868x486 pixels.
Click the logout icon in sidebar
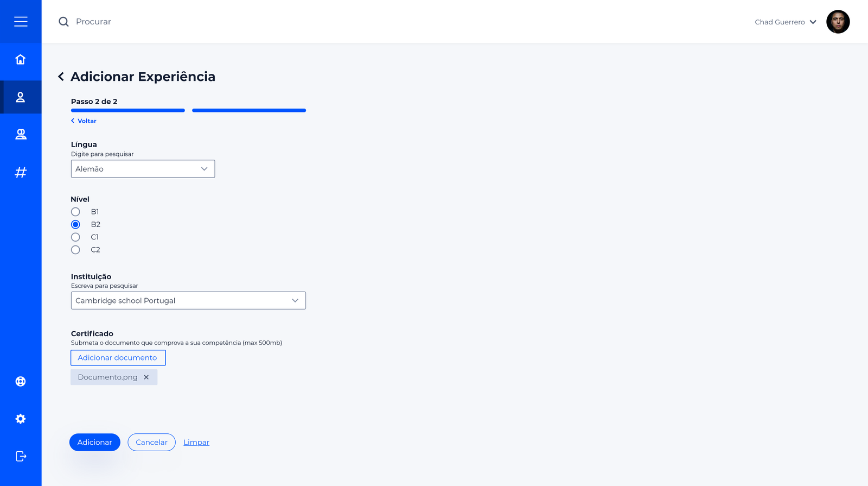click(21, 456)
